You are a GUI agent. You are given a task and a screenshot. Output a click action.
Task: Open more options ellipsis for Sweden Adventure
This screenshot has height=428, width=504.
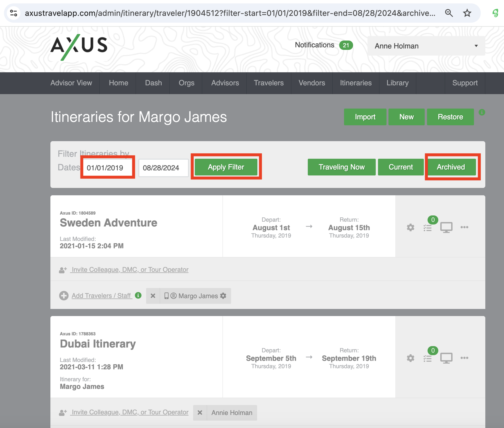(464, 227)
